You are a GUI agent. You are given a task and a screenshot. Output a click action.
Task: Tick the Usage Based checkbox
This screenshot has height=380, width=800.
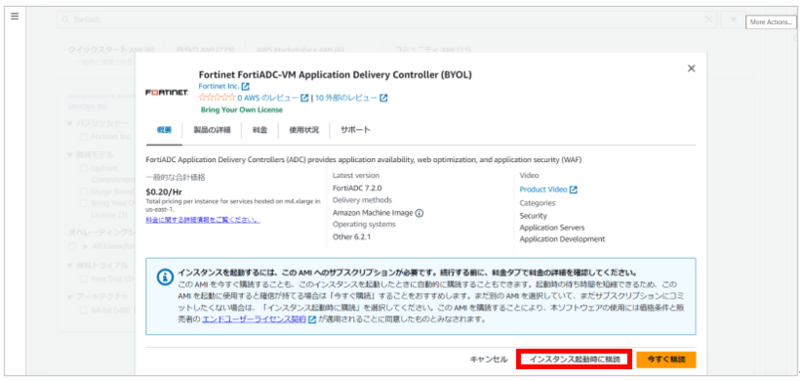83,192
